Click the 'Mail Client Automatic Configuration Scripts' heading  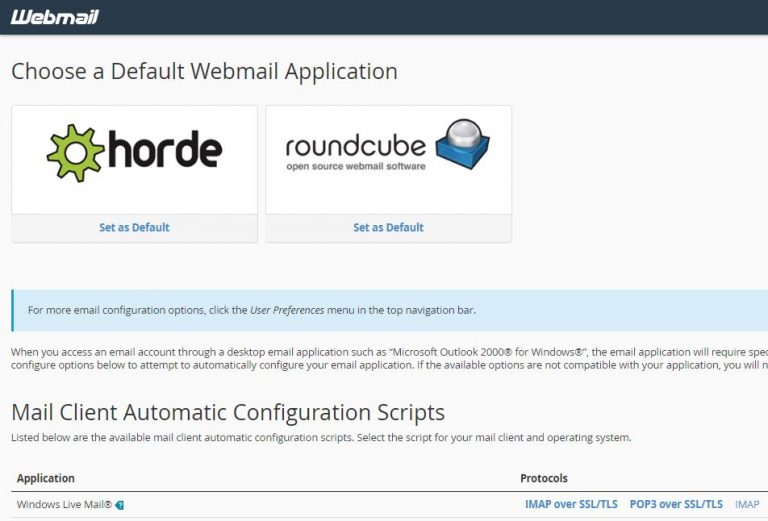pyautogui.click(x=228, y=412)
